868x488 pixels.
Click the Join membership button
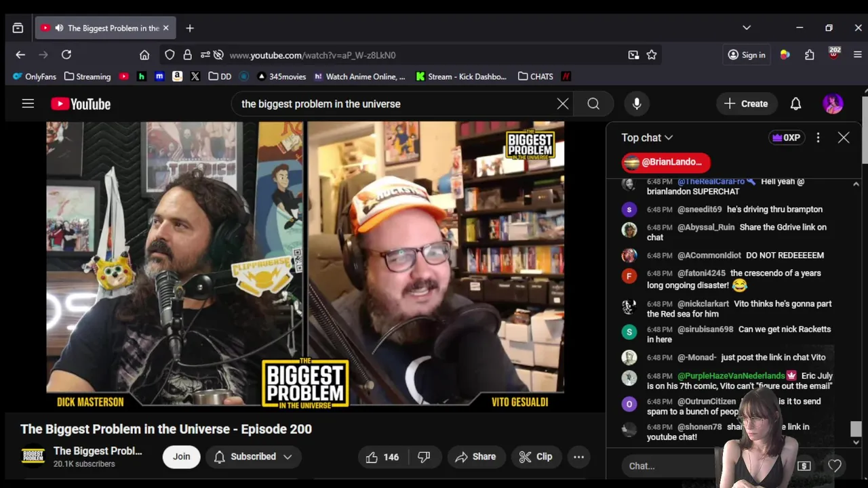(x=181, y=457)
